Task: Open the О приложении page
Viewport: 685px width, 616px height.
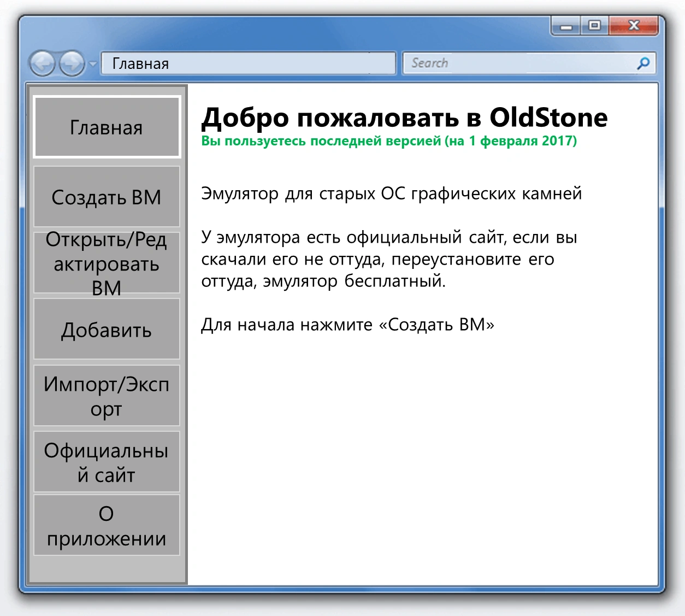Action: click(x=107, y=526)
